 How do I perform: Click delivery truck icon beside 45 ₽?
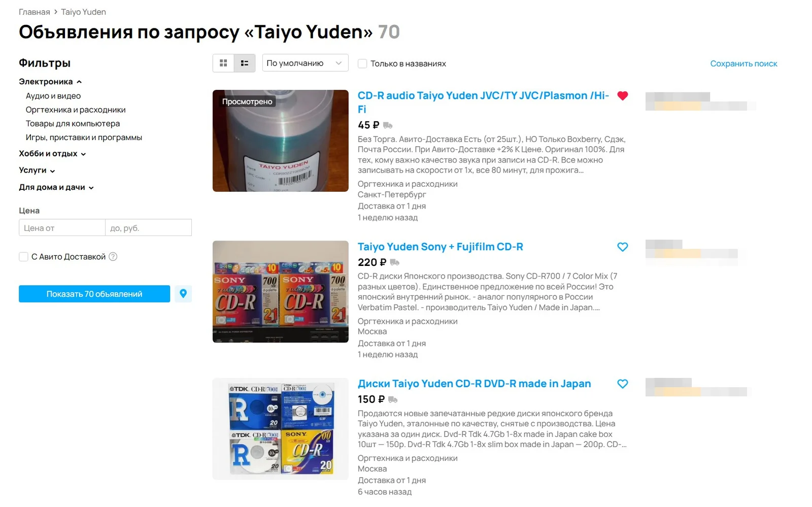click(388, 125)
